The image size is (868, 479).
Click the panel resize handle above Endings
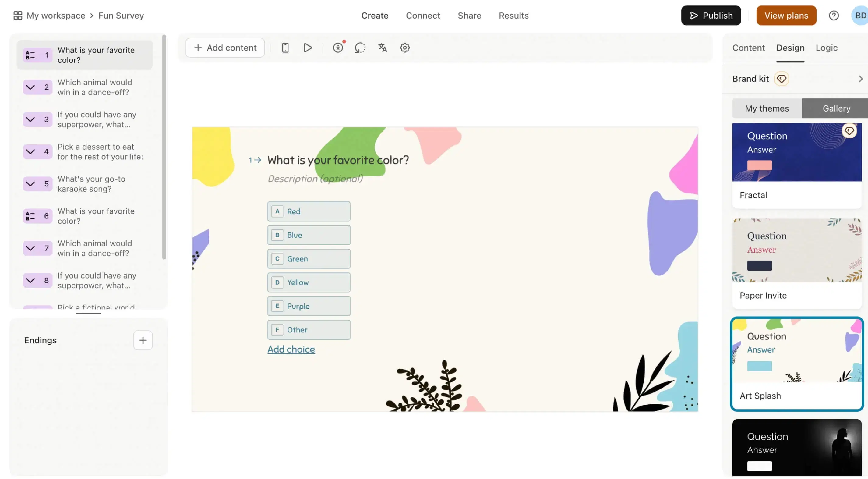[88, 314]
